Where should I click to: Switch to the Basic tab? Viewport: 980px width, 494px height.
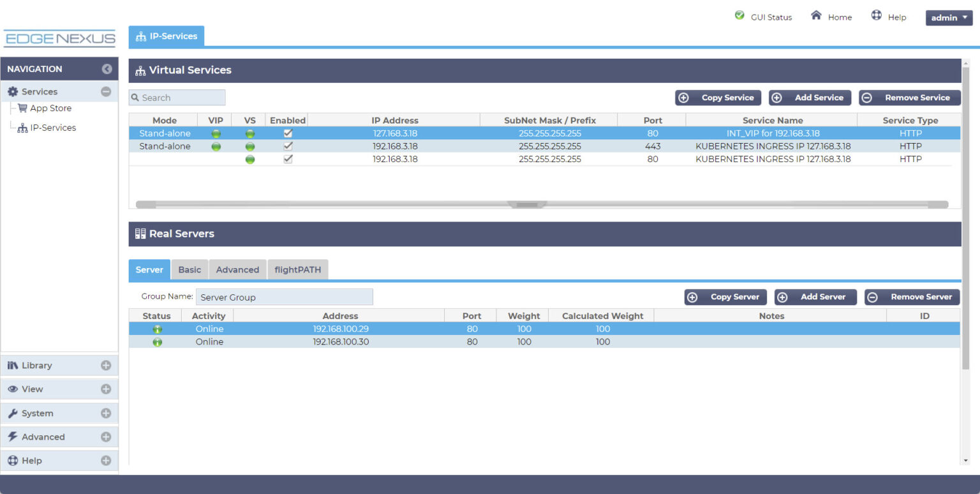[189, 269]
